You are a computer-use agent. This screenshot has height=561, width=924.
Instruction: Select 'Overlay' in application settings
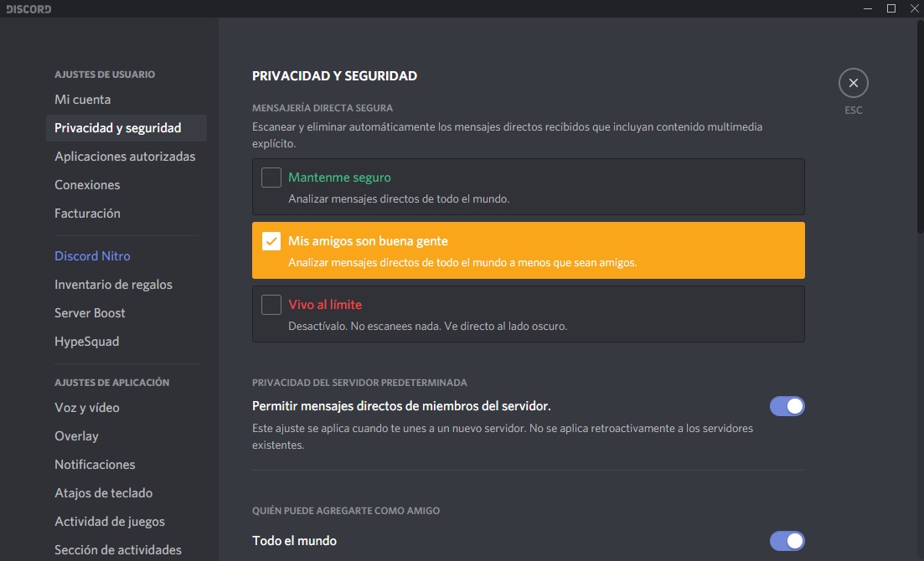point(76,436)
